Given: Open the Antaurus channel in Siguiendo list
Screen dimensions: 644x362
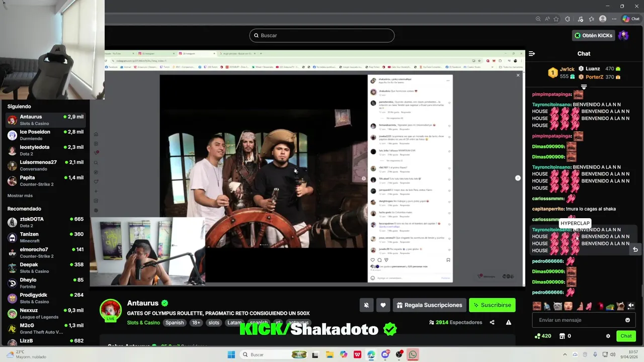Looking at the screenshot, I should click(x=45, y=120).
